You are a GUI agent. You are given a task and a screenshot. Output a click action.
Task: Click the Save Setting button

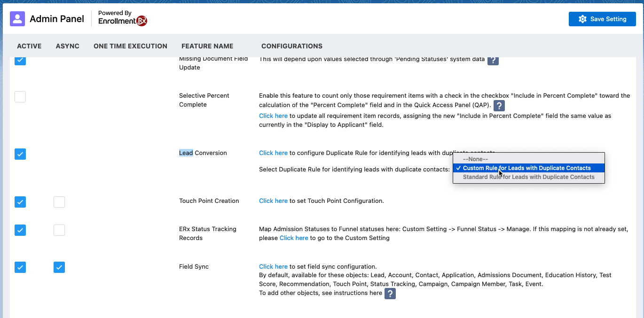602,19
